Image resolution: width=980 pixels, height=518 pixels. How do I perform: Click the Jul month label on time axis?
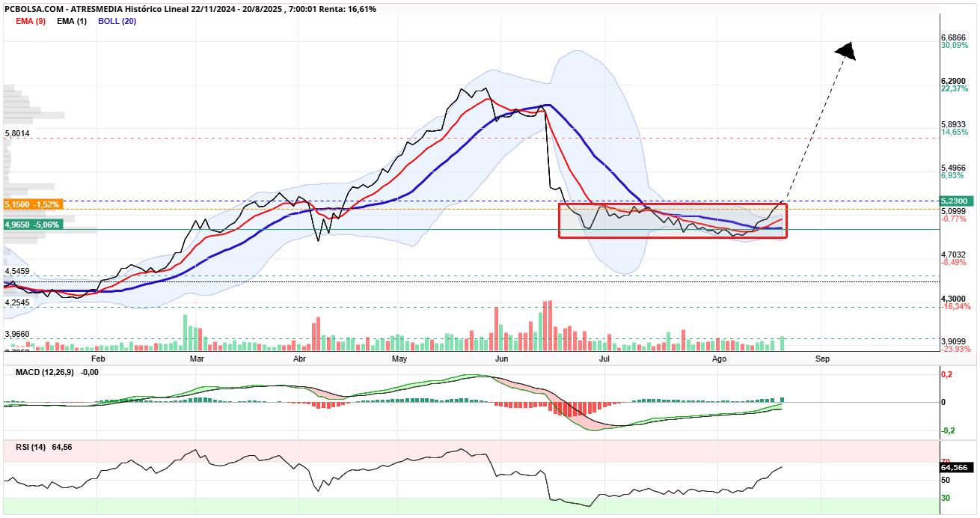pyautogui.click(x=603, y=359)
